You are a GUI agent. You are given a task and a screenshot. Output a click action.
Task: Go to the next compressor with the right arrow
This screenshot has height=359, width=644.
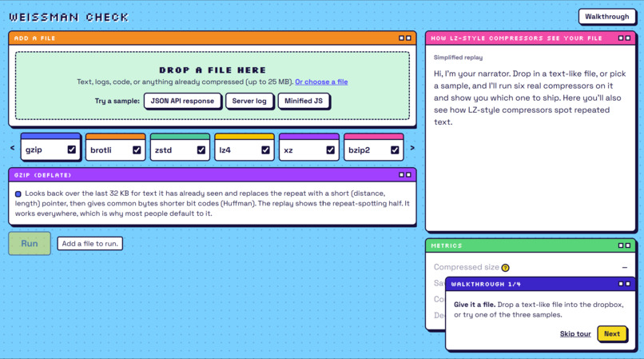click(x=412, y=148)
